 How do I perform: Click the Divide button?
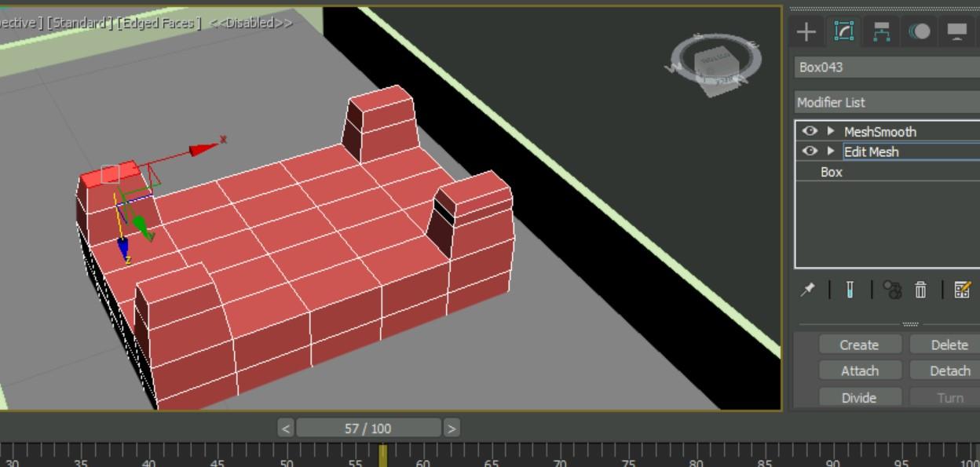859,397
